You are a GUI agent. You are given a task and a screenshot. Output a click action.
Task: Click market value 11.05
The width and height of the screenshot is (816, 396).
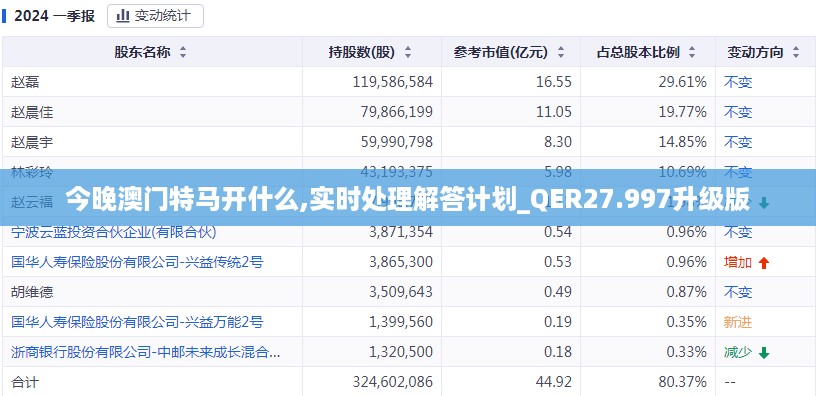point(554,112)
